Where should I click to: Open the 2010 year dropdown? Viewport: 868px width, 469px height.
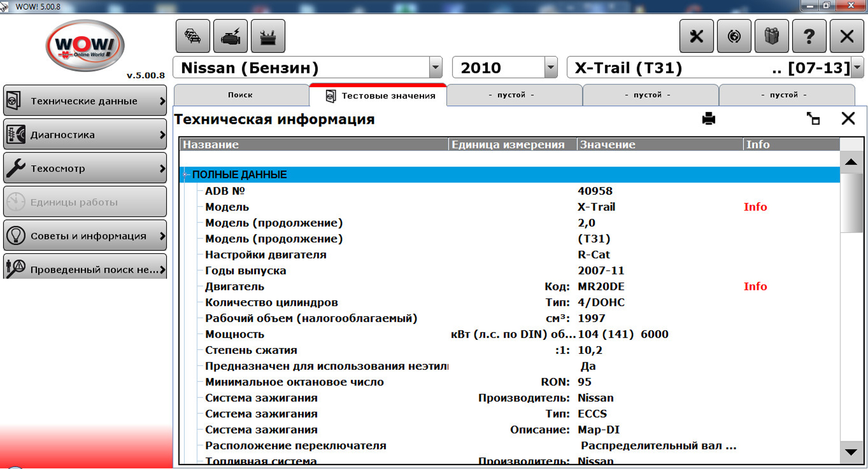(x=551, y=68)
